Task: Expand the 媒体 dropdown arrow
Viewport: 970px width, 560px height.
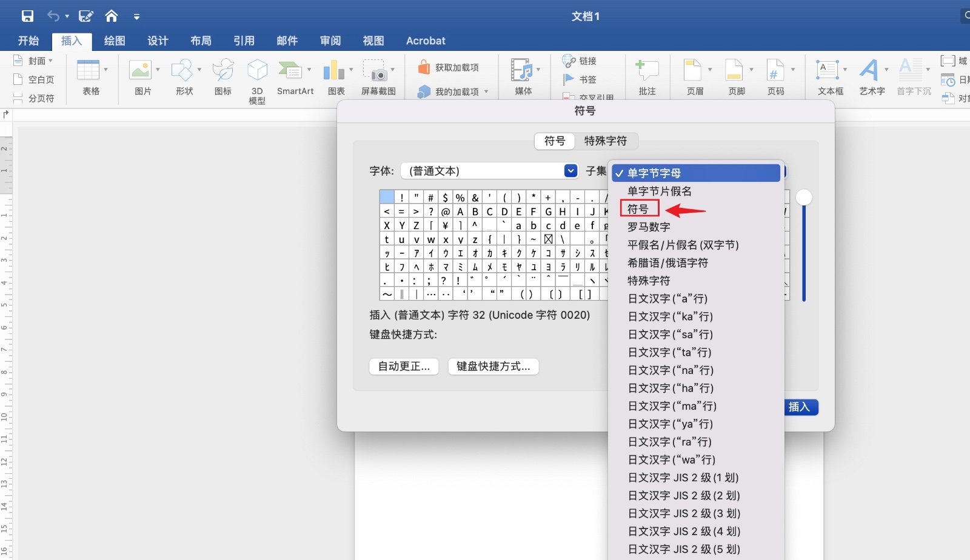Action: (x=538, y=70)
